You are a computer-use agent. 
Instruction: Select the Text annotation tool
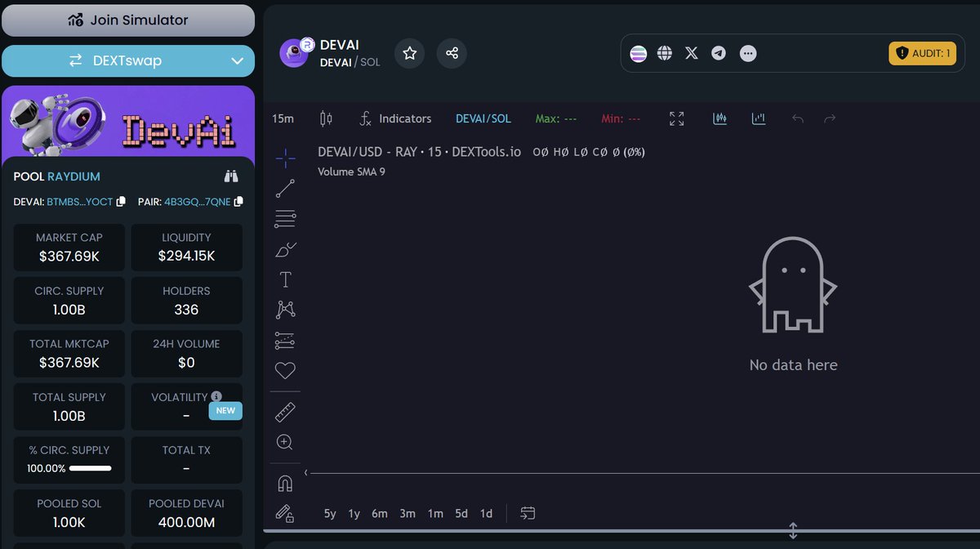(285, 279)
